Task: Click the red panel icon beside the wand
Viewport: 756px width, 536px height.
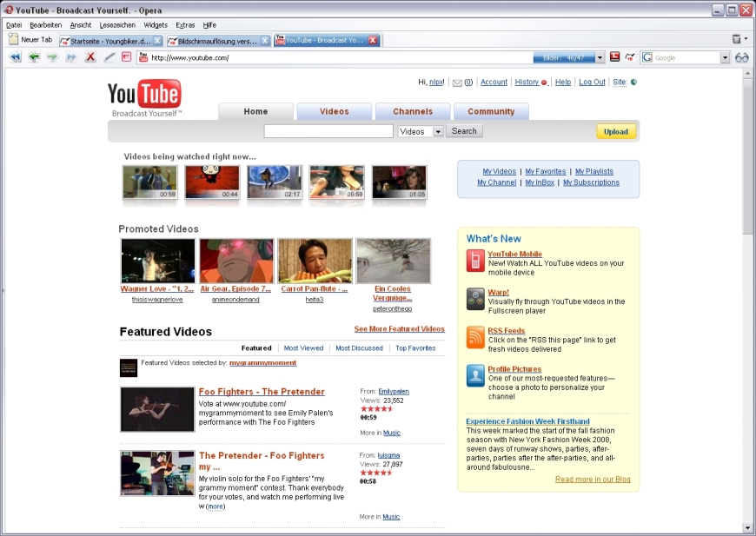Action: point(126,57)
